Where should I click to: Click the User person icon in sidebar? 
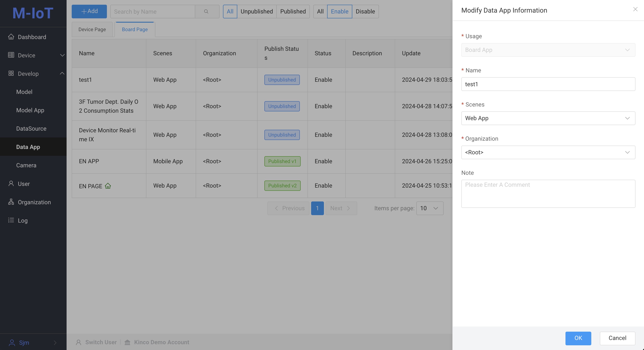point(11,184)
